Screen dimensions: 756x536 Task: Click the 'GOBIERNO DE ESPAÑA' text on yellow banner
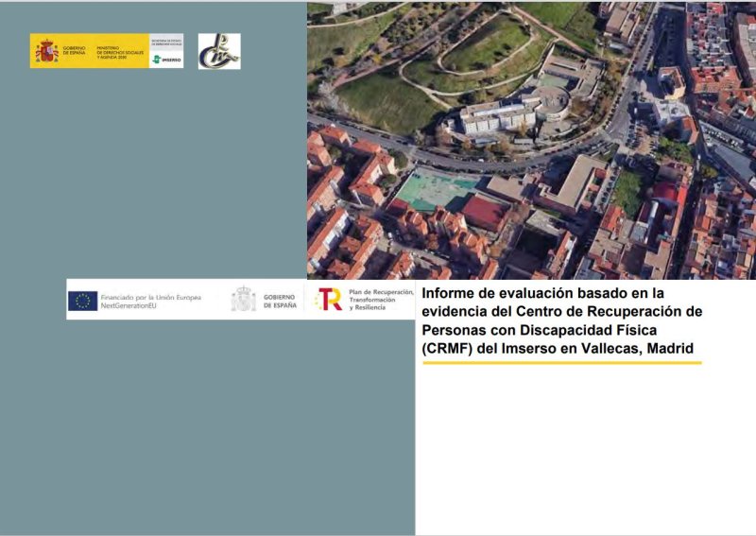coord(74,51)
